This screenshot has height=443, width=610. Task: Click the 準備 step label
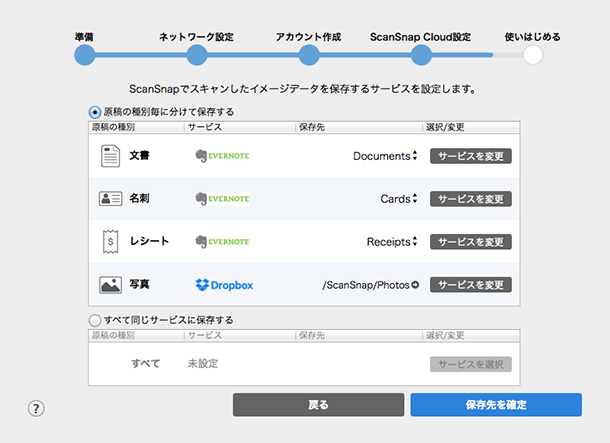(84, 37)
